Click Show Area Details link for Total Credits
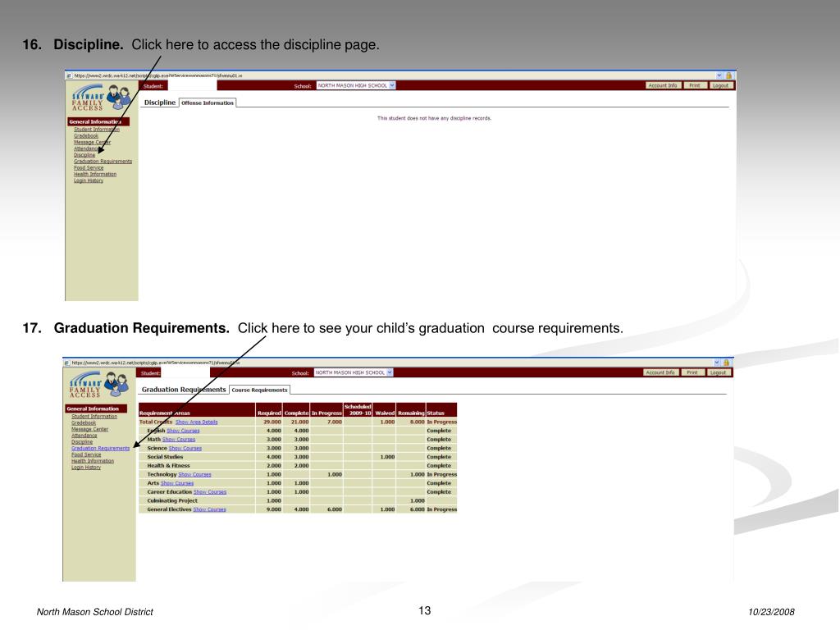Viewport: 840px width, 630px height. point(197,422)
